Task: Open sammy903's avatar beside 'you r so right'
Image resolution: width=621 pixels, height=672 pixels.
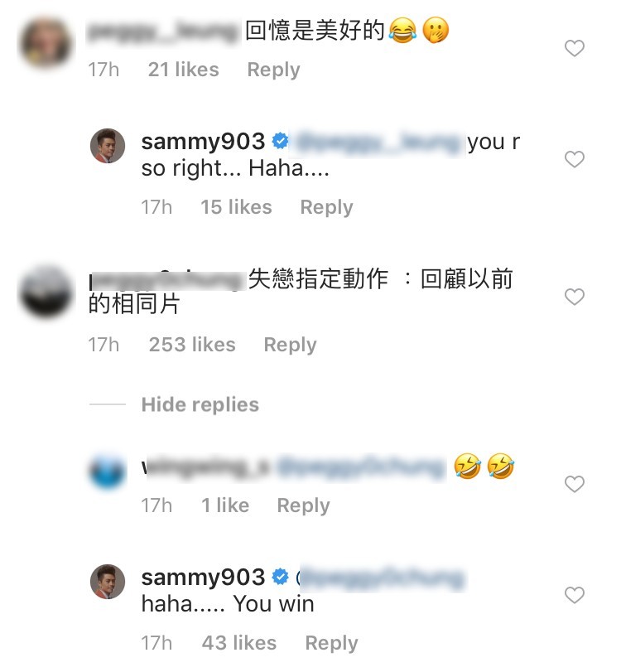Action: tap(108, 146)
